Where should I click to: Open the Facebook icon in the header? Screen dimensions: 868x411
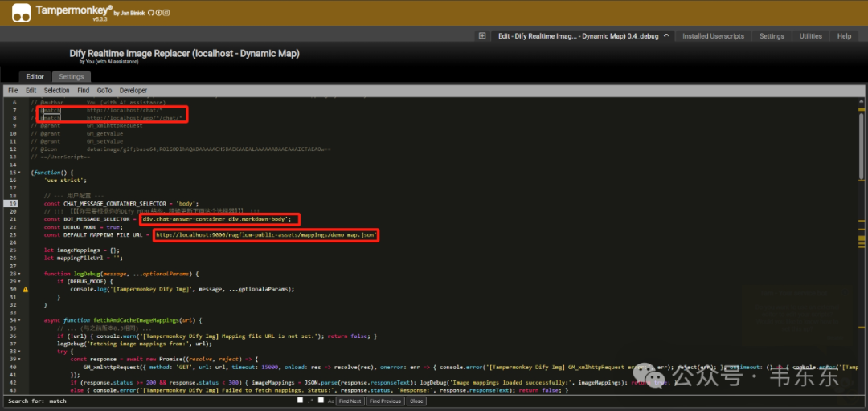pos(158,13)
